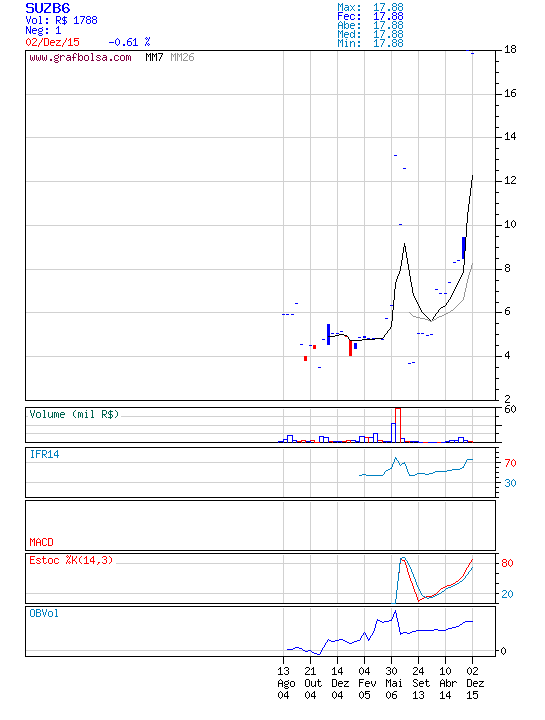The height and width of the screenshot is (720, 545).
Task: Click the 02/Dez/15 date label
Action: (x=52, y=42)
